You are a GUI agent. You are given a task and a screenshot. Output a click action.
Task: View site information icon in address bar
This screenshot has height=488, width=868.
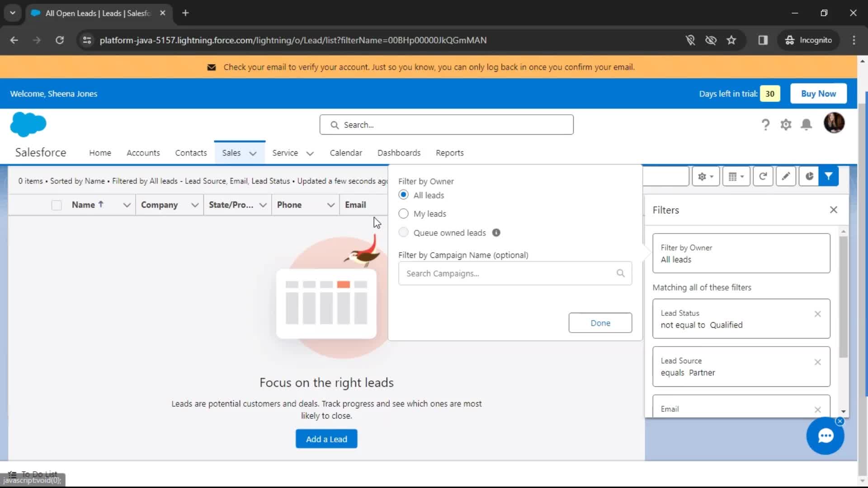pos(87,40)
